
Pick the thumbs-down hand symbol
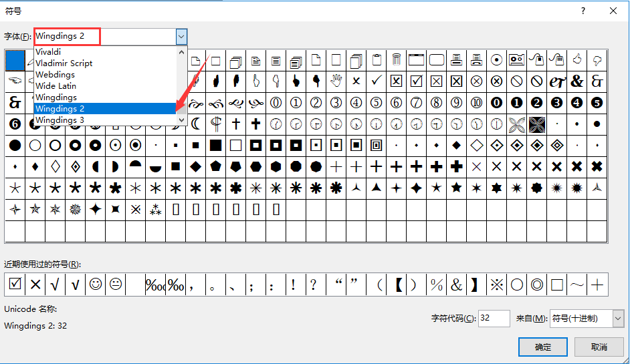click(x=597, y=60)
